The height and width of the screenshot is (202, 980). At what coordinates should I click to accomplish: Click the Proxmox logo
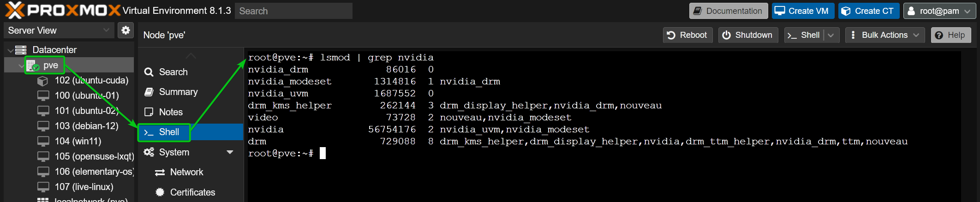63,10
